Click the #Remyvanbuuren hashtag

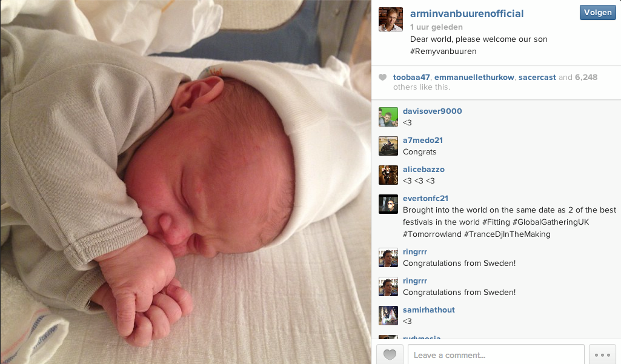[443, 51]
